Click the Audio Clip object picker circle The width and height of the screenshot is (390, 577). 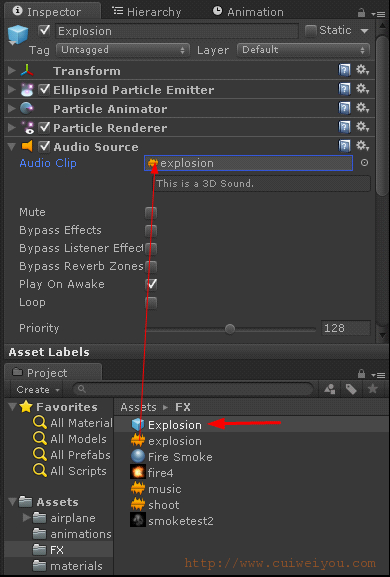tap(364, 163)
